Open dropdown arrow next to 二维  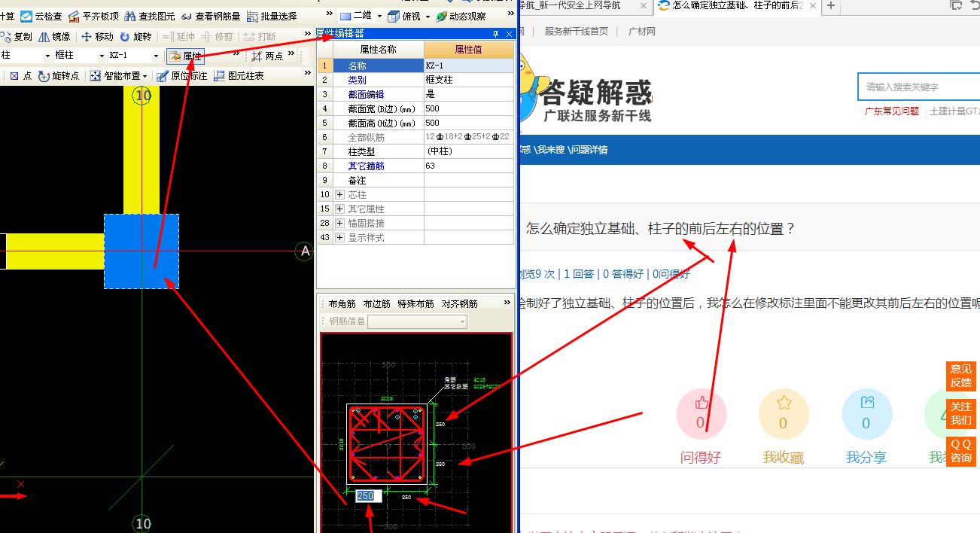[x=379, y=16]
